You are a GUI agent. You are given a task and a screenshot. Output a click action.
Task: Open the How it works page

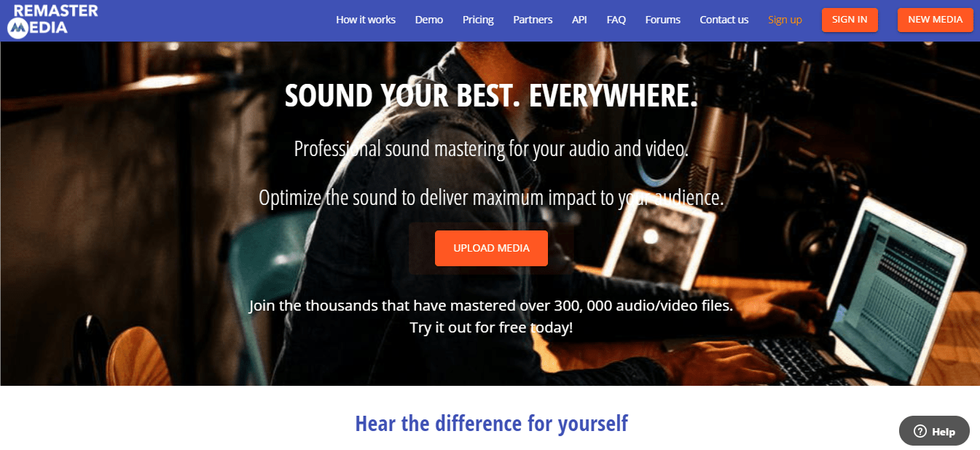[366, 20]
